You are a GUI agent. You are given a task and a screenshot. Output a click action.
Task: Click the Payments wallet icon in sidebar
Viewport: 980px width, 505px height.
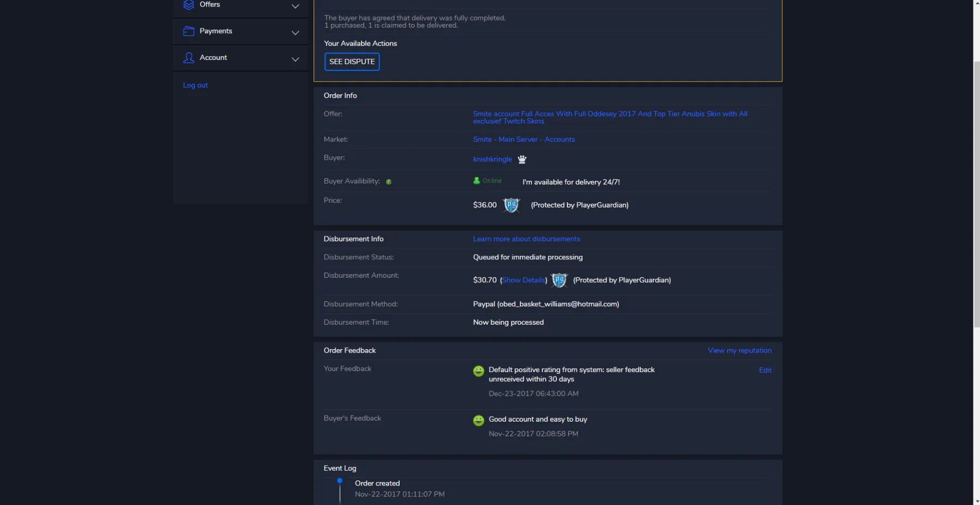pyautogui.click(x=188, y=31)
